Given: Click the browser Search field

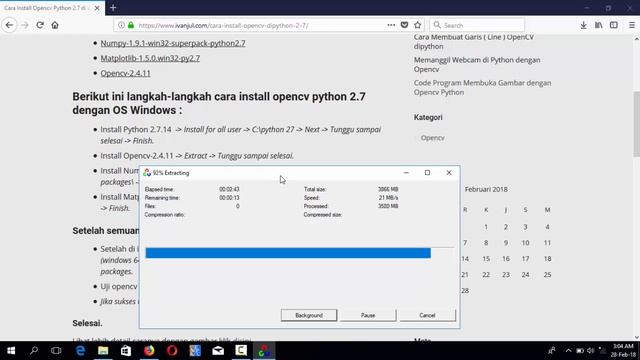Looking at the screenshot, I should click(x=478, y=25).
